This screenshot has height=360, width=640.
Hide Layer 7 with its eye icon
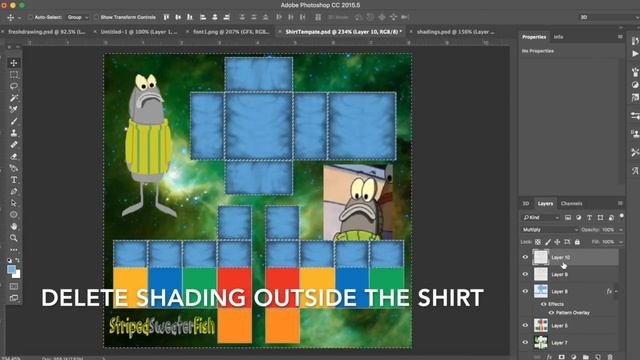pyautogui.click(x=525, y=342)
